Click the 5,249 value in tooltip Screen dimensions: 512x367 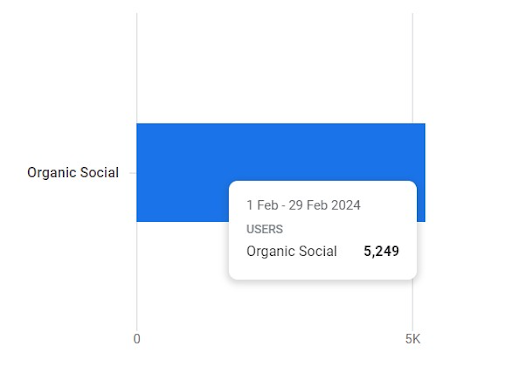click(x=381, y=251)
